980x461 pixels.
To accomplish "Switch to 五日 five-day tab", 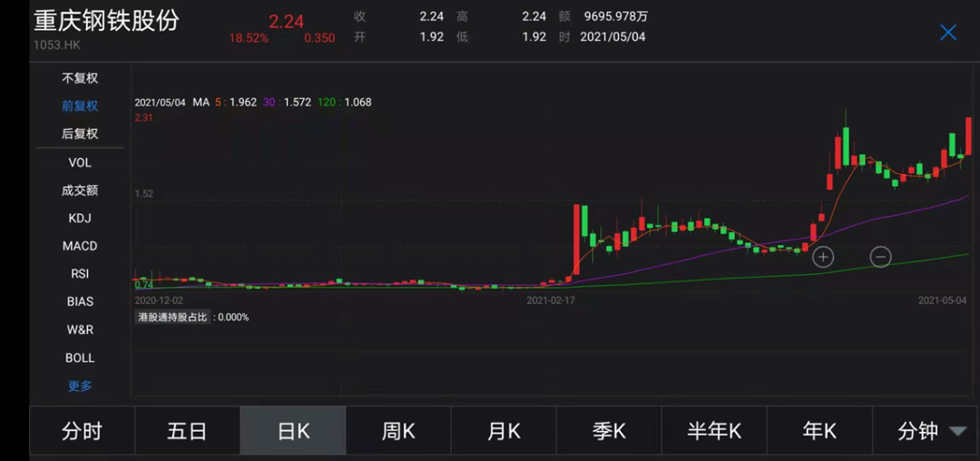I will (x=188, y=431).
